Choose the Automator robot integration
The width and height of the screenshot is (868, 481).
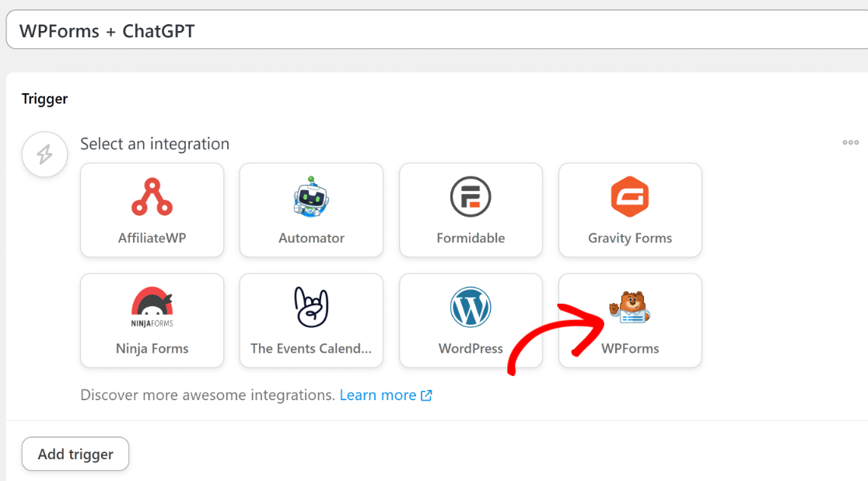[311, 210]
